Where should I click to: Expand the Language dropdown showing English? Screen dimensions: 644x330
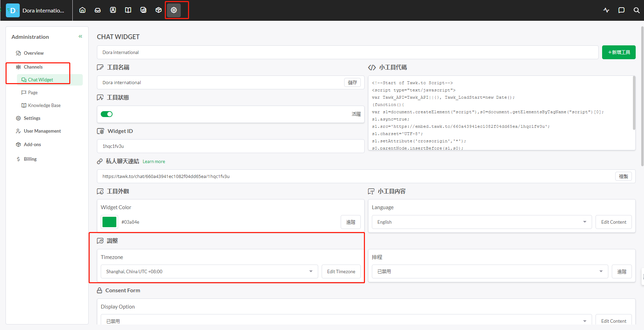[481, 222]
